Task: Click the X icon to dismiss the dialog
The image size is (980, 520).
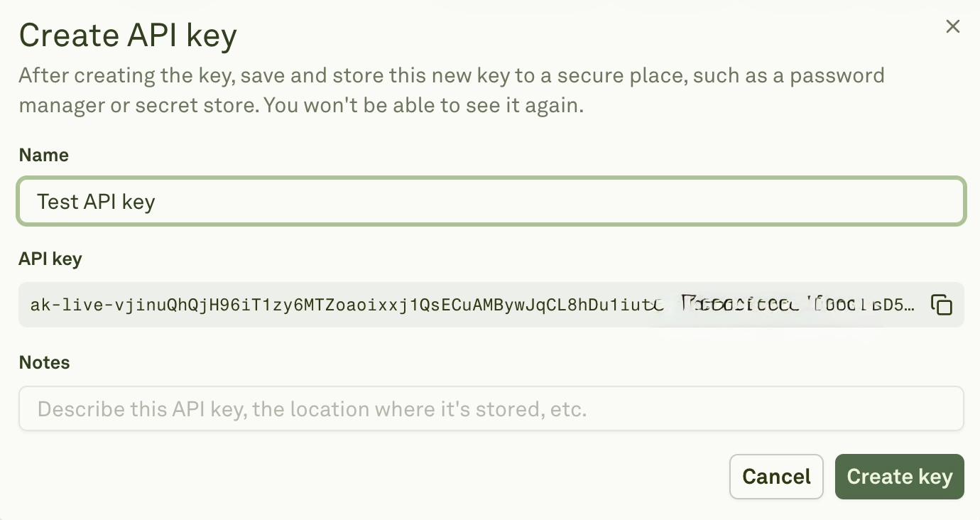Action: point(952,26)
